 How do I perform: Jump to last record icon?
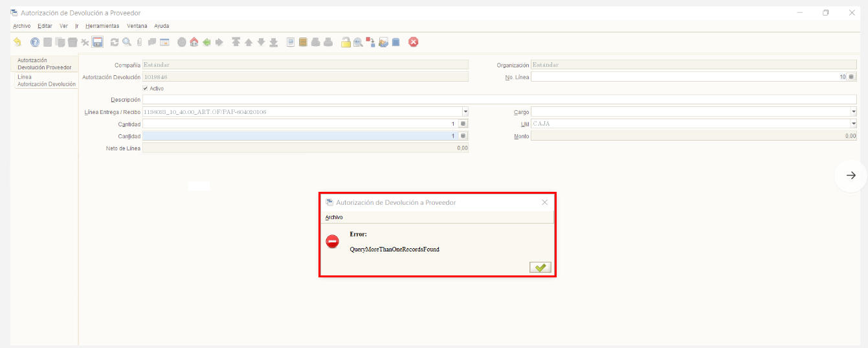coord(274,42)
